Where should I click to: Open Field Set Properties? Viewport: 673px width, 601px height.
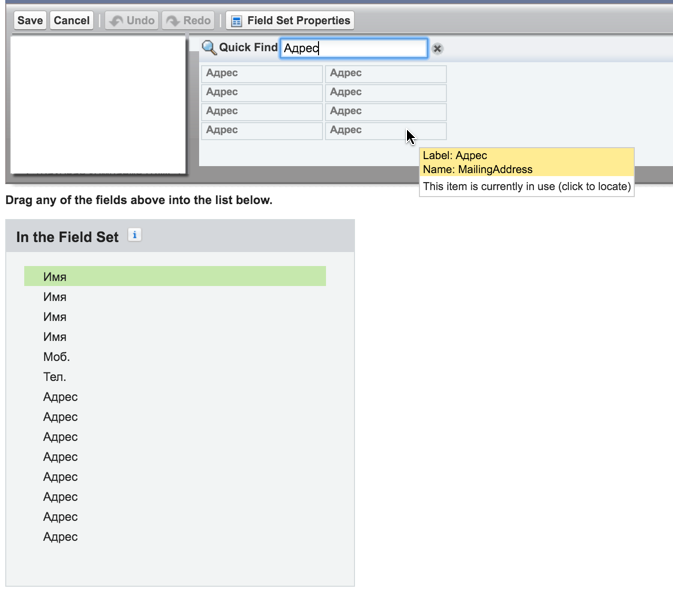(291, 20)
